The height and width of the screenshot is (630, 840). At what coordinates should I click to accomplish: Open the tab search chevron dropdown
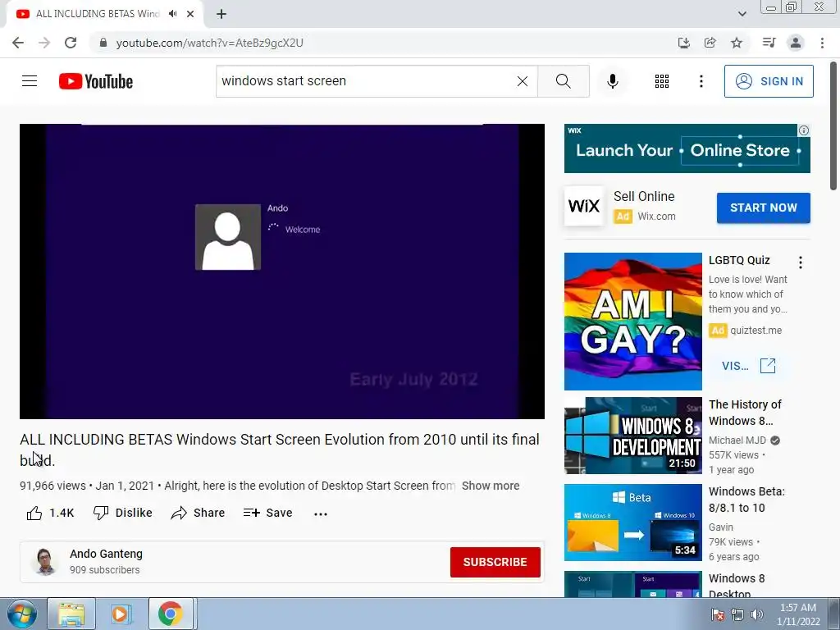point(742,14)
